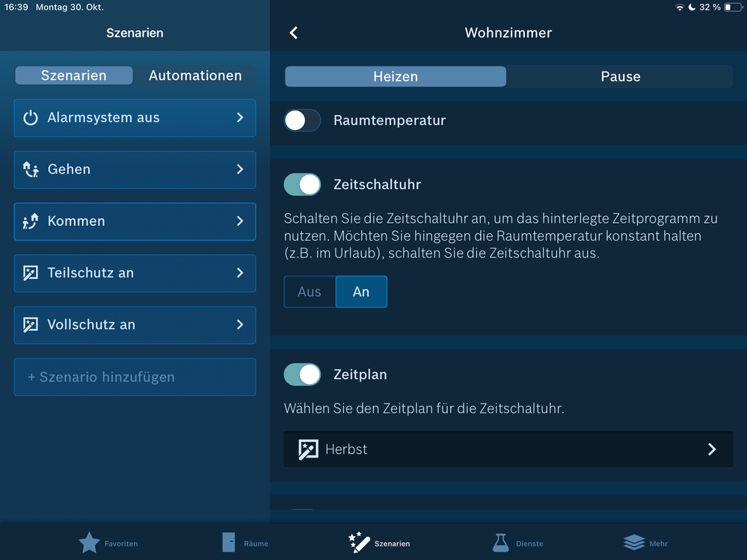
Task: Disable the Zeitplan switch
Action: [302, 375]
